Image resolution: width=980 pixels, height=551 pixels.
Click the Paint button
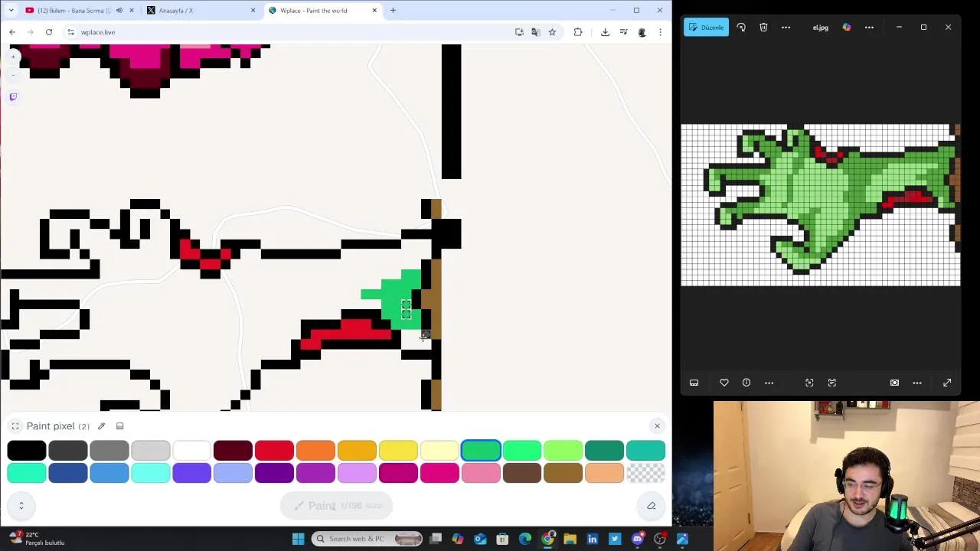coord(337,506)
